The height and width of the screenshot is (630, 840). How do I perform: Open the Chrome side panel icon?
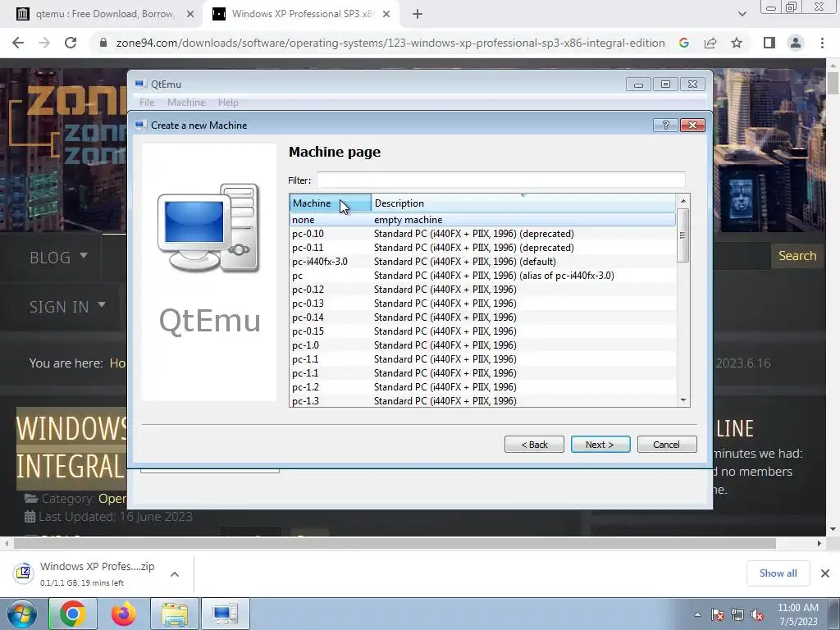click(769, 43)
